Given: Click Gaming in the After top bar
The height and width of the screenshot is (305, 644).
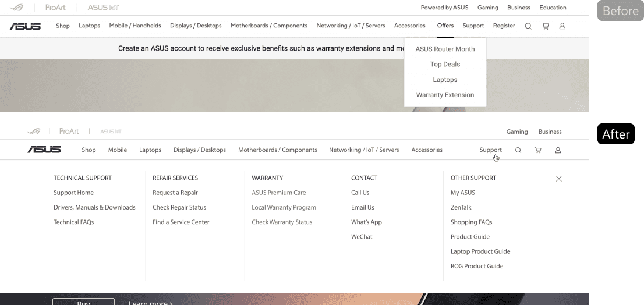Looking at the screenshot, I should [517, 132].
